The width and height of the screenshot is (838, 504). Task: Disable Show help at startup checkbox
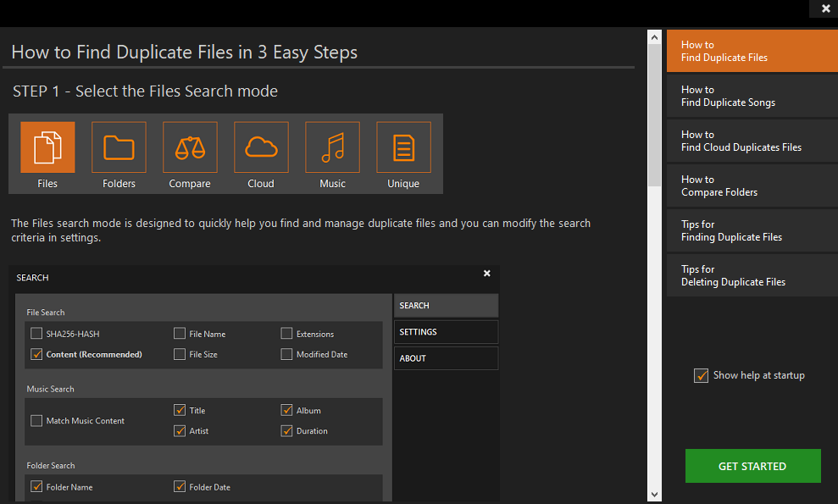click(701, 375)
